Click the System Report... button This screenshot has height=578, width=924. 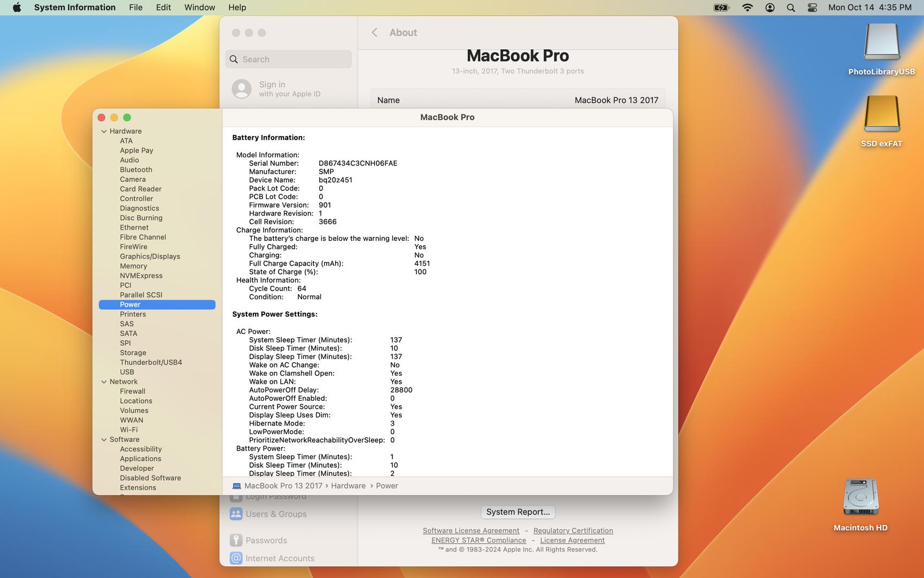coord(518,512)
